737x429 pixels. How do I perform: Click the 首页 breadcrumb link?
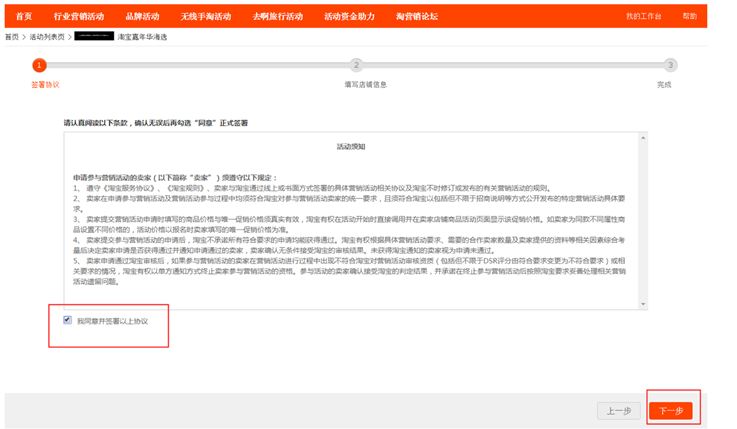point(12,37)
